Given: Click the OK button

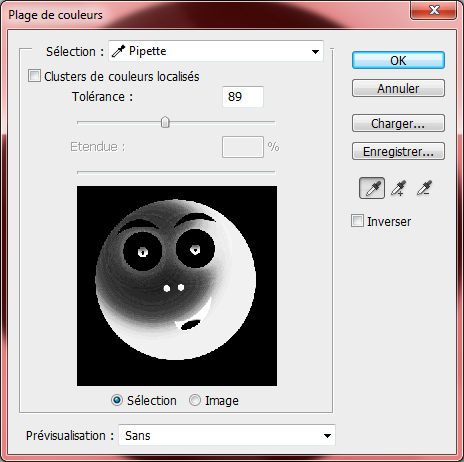Looking at the screenshot, I should pos(398,60).
